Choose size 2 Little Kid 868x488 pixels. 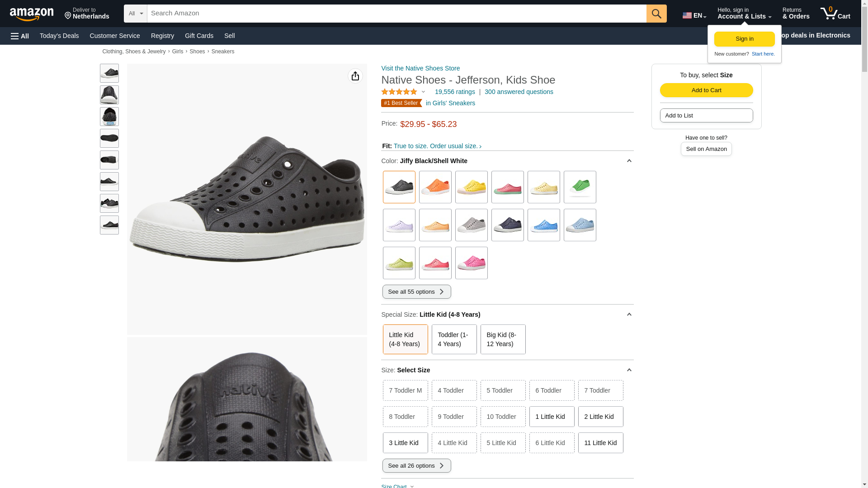pos(600,417)
